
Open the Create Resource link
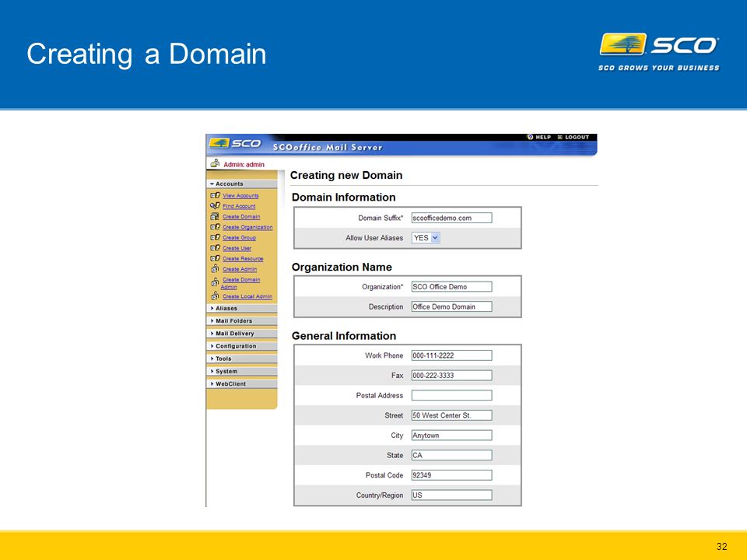click(x=243, y=258)
